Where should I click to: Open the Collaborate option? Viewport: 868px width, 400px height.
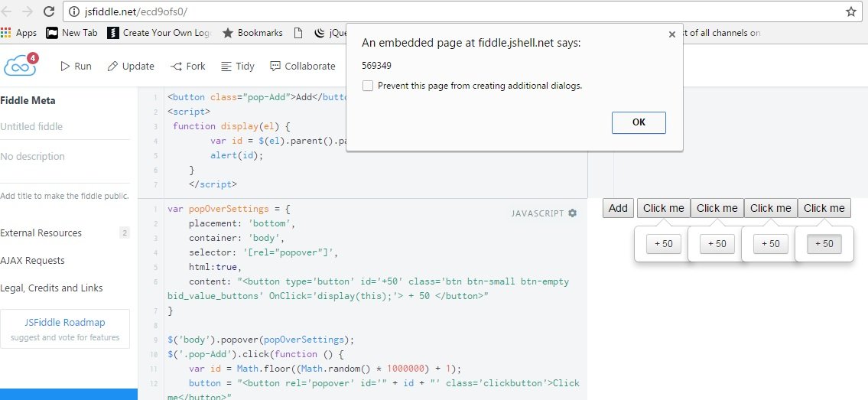[x=303, y=67]
